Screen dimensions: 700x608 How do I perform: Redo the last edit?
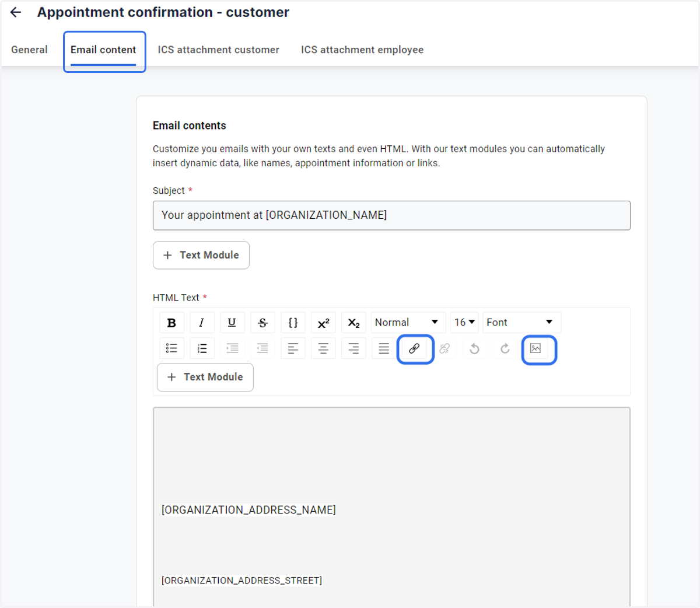(x=505, y=348)
